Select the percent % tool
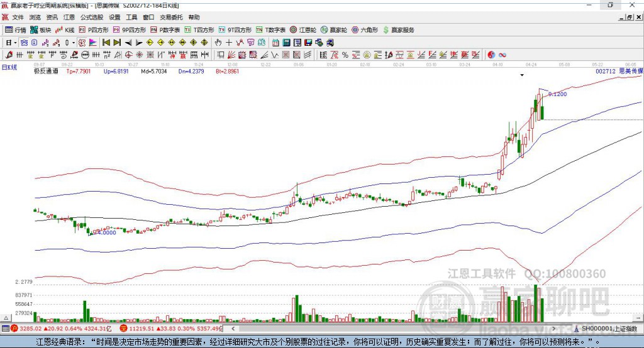644x348 pixels. pos(345,55)
